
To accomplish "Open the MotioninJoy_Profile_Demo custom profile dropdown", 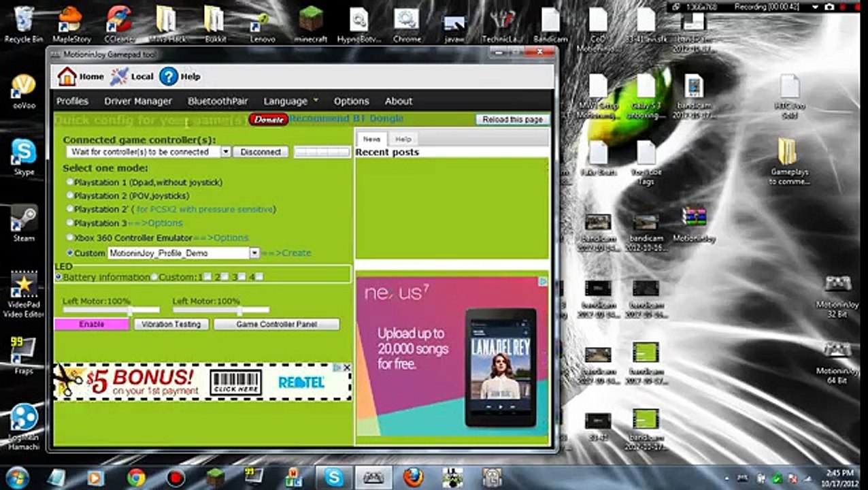I will [x=254, y=252].
